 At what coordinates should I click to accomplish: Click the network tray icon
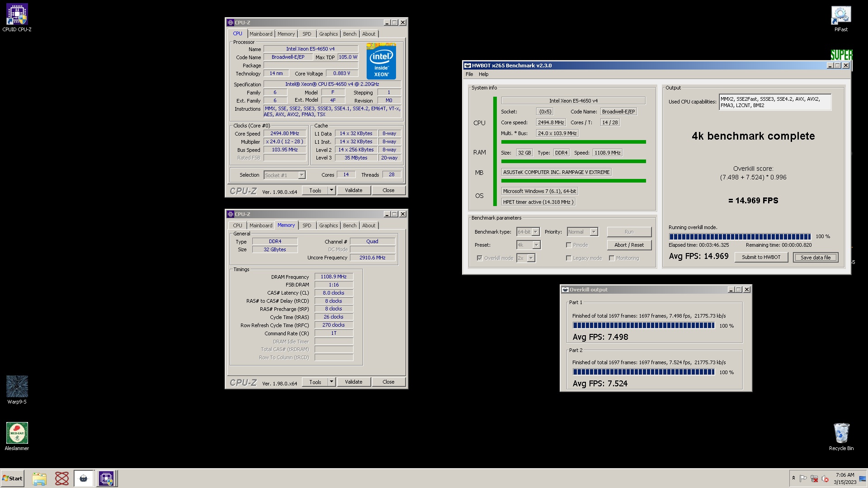click(814, 479)
